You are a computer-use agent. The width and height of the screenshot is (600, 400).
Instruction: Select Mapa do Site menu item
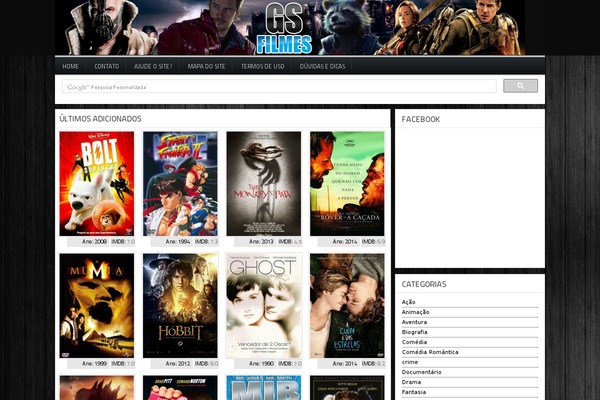[206, 66]
